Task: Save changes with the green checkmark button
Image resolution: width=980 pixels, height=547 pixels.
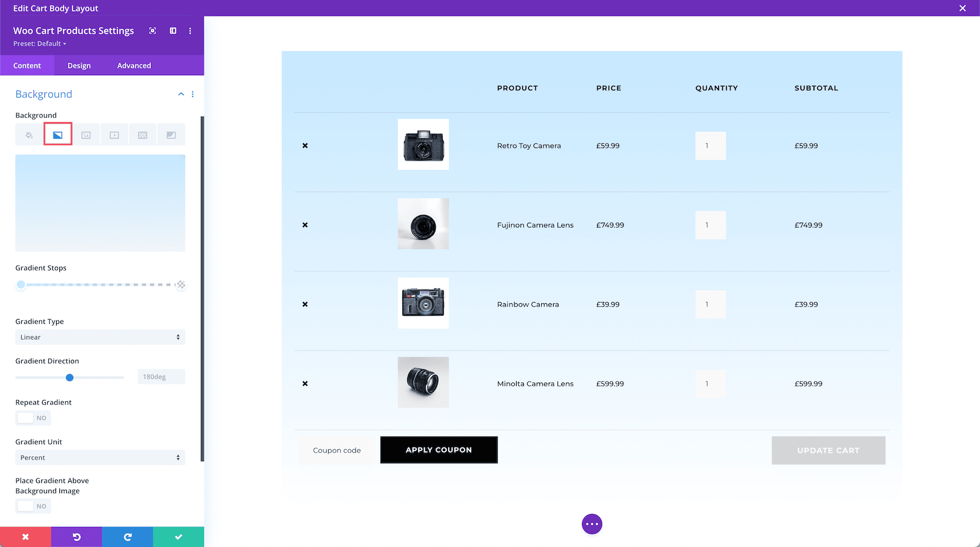Action: (x=179, y=537)
